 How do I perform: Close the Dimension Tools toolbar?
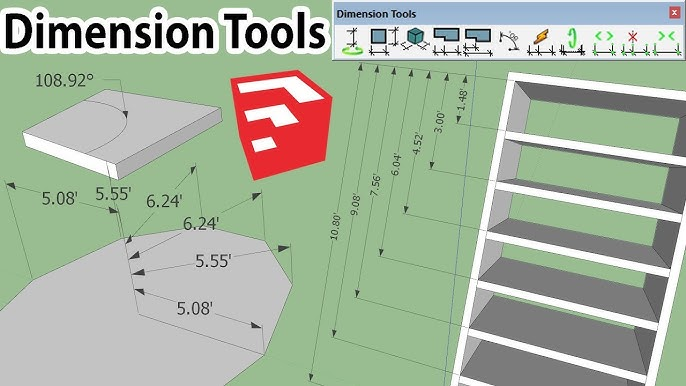point(674,13)
